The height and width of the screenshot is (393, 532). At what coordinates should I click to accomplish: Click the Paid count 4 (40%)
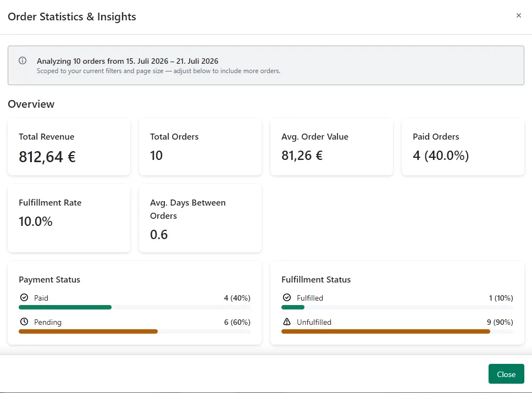coord(237,298)
